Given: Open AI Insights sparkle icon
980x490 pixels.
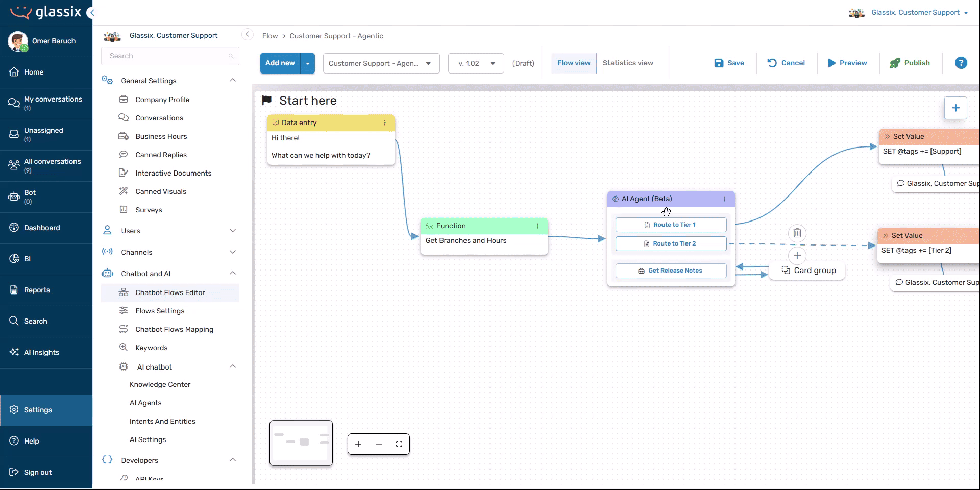Looking at the screenshot, I should pyautogui.click(x=14, y=352).
